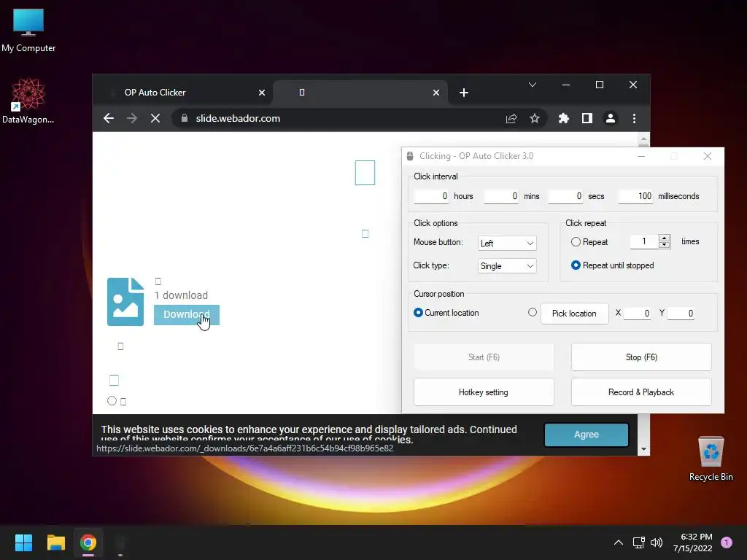Open Hotkey setting

[484, 392]
